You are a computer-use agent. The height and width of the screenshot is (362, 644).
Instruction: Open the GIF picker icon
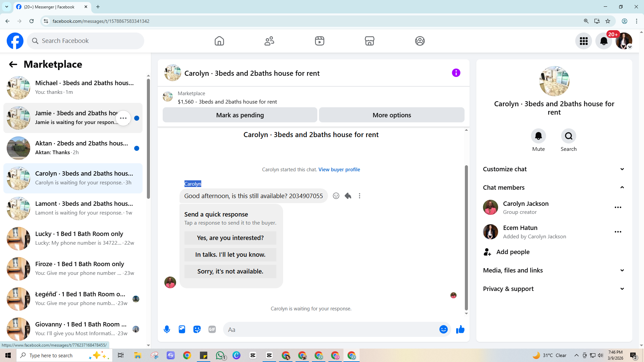pyautogui.click(x=212, y=329)
